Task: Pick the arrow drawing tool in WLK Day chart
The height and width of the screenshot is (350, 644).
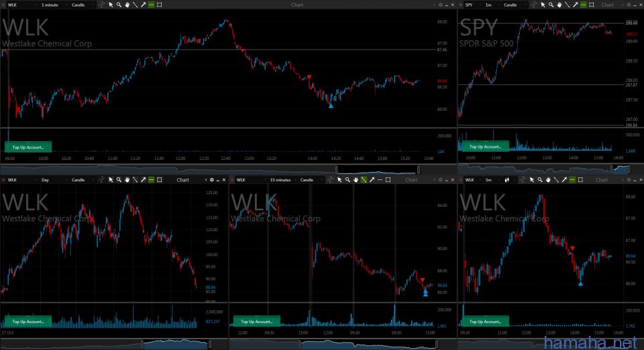Action: tap(144, 180)
